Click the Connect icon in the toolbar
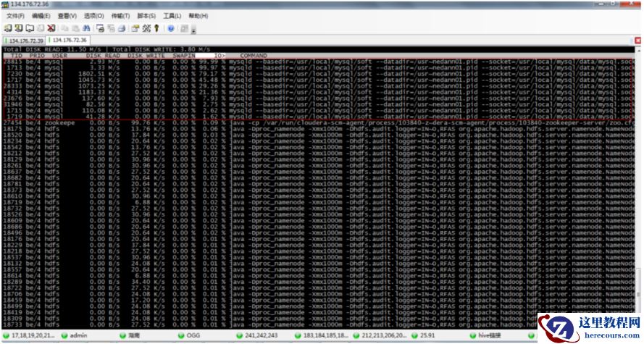This screenshot has height=344, width=644. (7, 28)
